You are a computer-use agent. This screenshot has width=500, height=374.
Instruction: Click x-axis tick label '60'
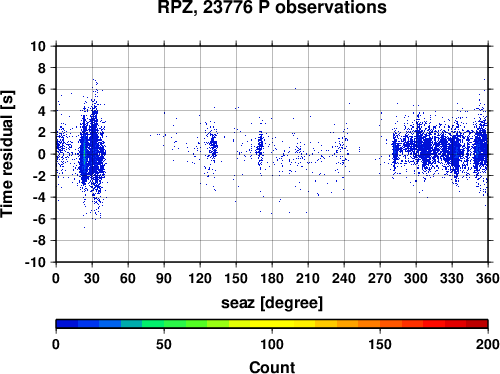(x=128, y=278)
